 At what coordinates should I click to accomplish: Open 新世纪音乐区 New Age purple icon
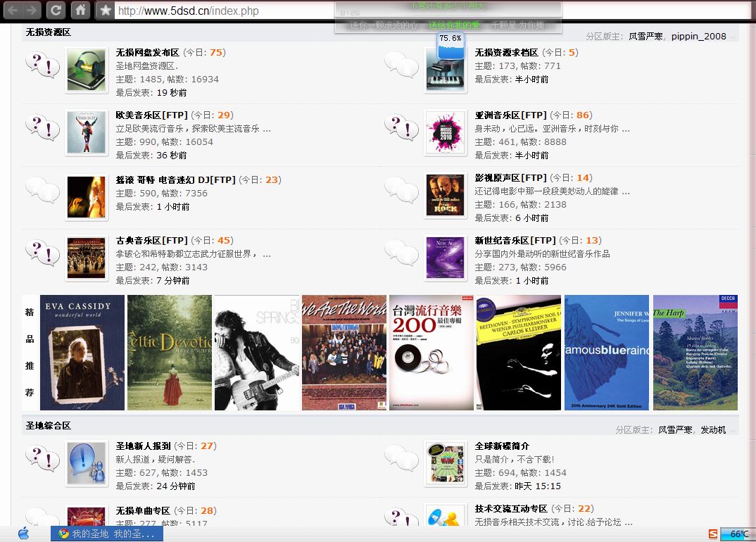pos(446,258)
